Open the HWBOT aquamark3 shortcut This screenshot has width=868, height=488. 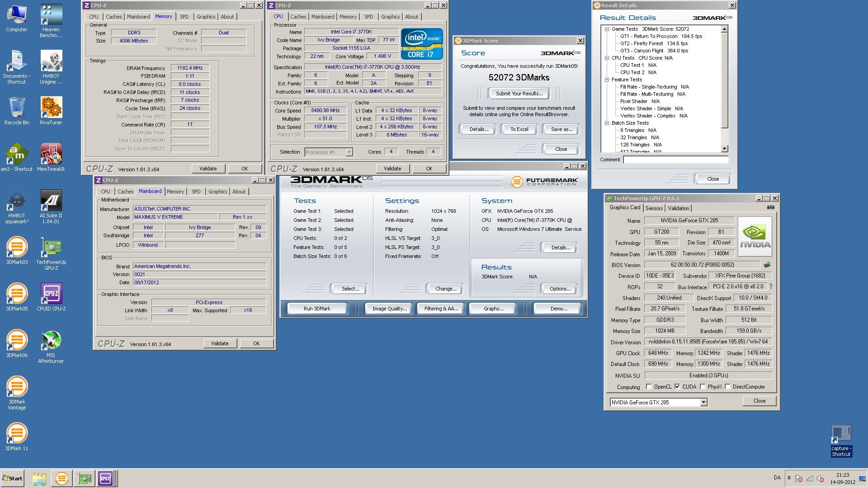[16, 207]
